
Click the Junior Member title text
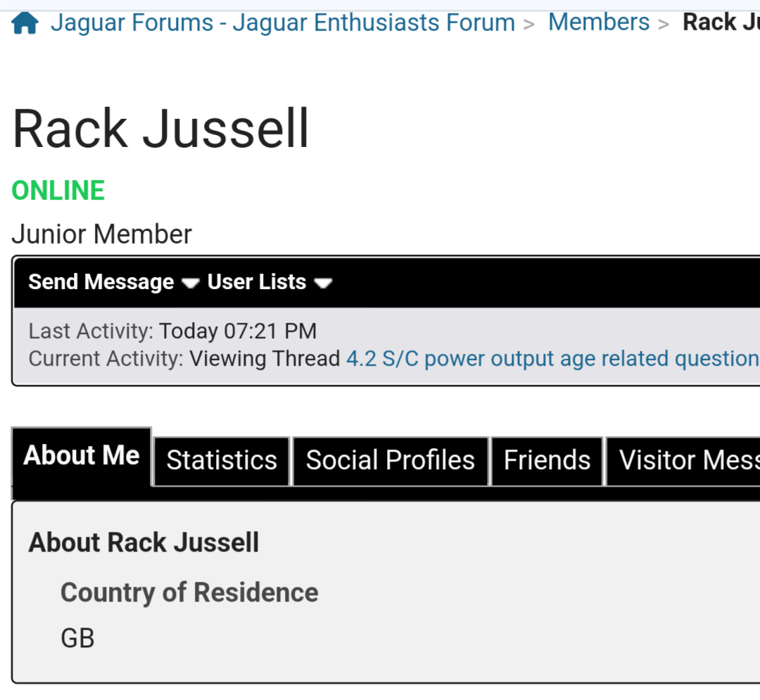click(101, 234)
